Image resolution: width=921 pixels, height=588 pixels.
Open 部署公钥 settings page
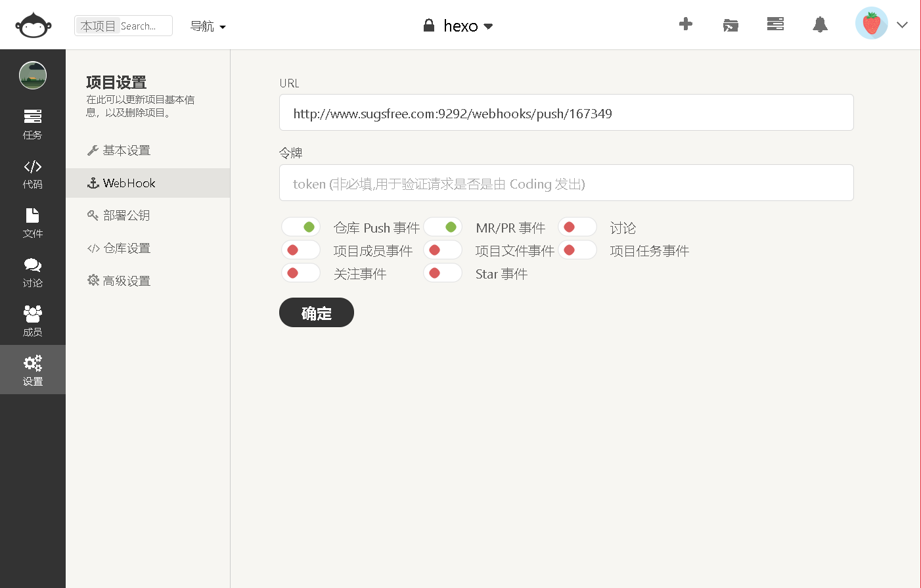126,215
